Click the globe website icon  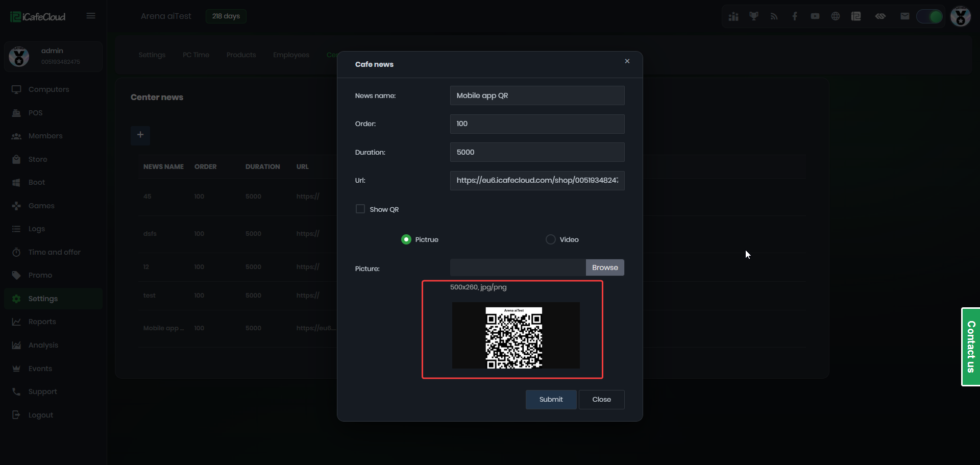[x=836, y=16]
